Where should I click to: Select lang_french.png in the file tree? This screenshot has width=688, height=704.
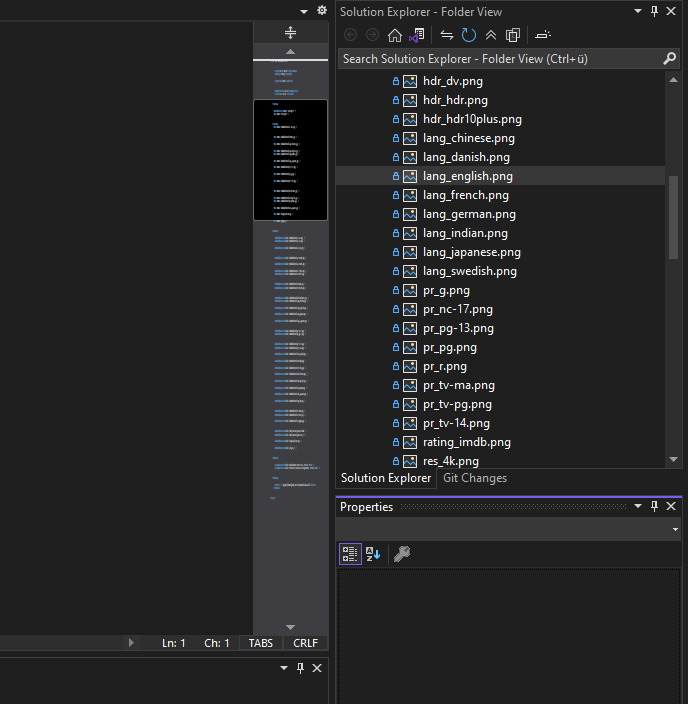(465, 195)
